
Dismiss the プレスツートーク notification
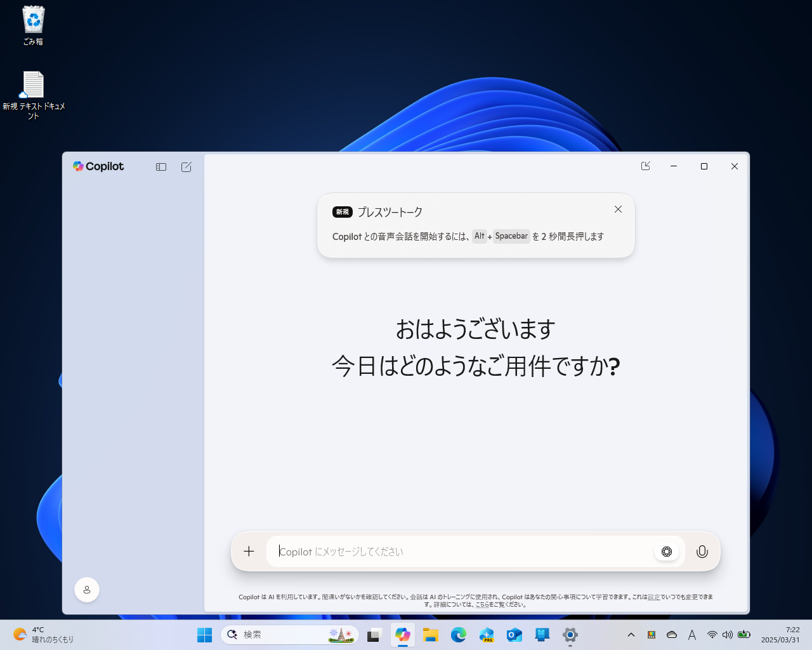coord(618,209)
